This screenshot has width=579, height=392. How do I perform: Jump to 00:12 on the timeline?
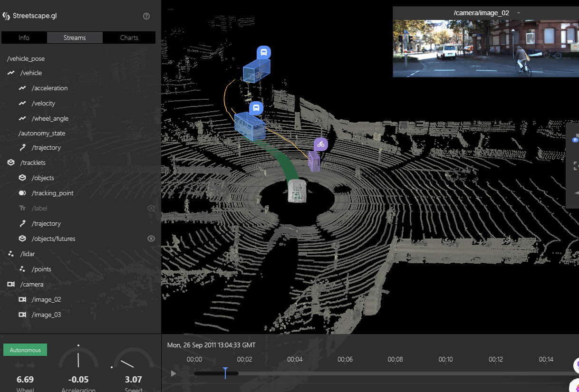pos(496,360)
